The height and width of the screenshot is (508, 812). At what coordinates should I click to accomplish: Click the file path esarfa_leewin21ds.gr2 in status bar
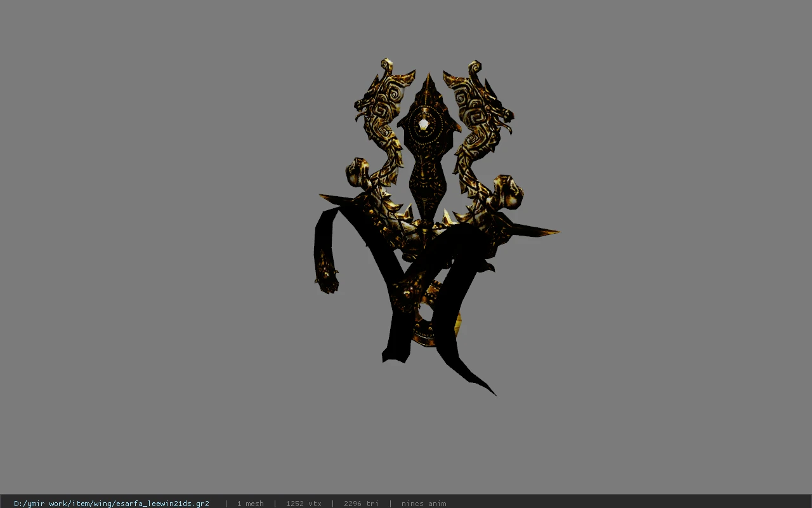[112, 504]
